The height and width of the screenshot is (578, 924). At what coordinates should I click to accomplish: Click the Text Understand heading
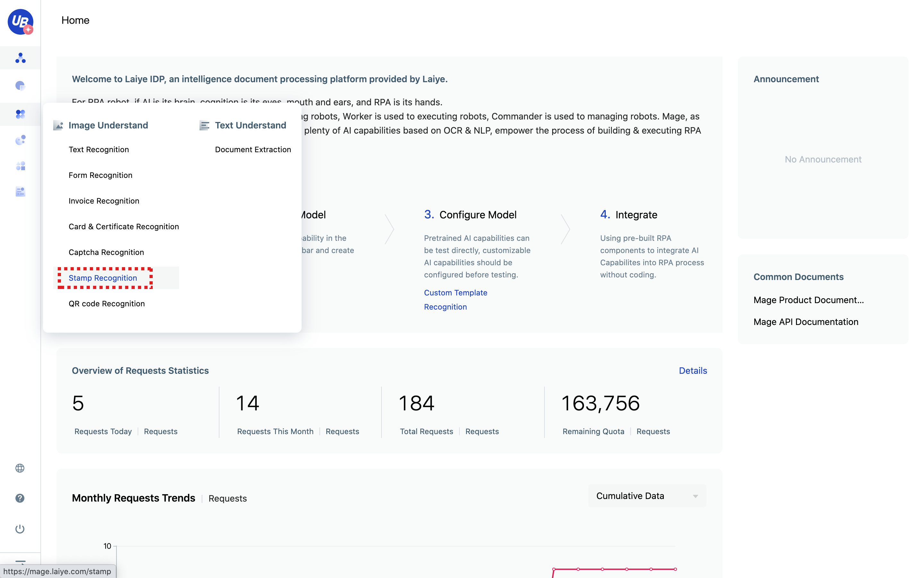click(x=251, y=125)
